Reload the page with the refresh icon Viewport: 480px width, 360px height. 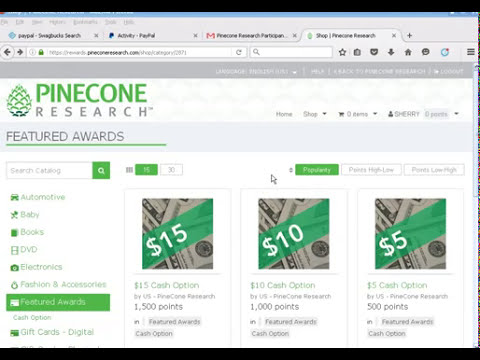click(x=239, y=52)
